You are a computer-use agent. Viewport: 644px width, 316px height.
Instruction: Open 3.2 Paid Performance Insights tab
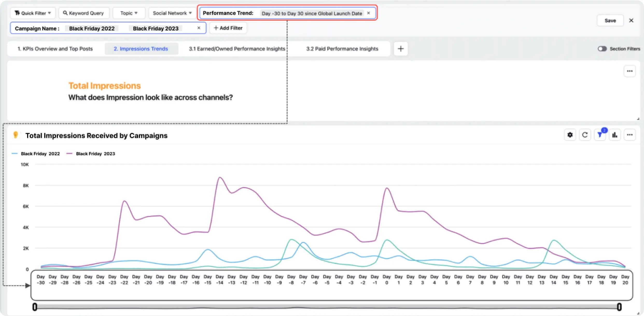(342, 49)
